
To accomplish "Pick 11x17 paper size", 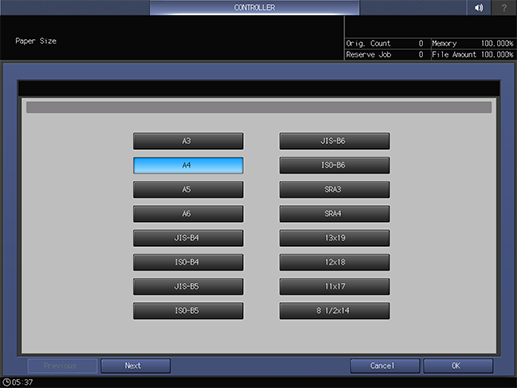I will point(334,286).
